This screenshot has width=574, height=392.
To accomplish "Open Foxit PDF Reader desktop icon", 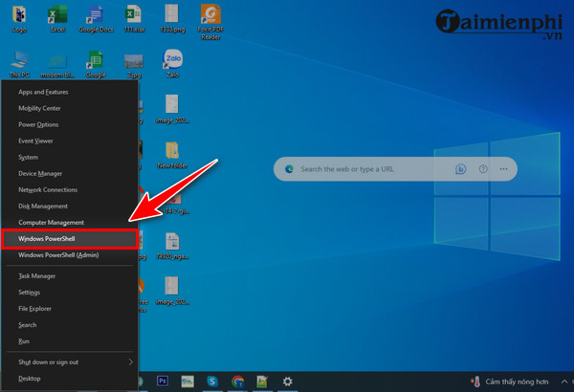I will 210,22.
